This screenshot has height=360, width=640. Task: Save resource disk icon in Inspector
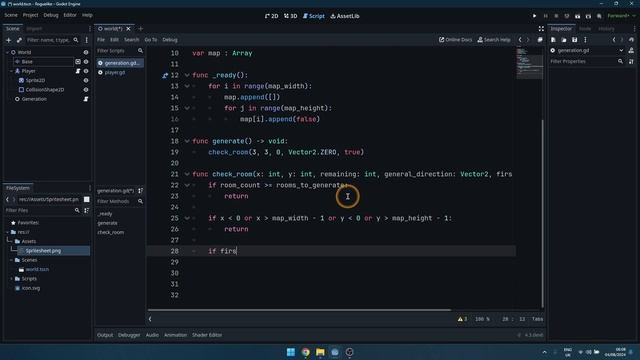pos(574,40)
